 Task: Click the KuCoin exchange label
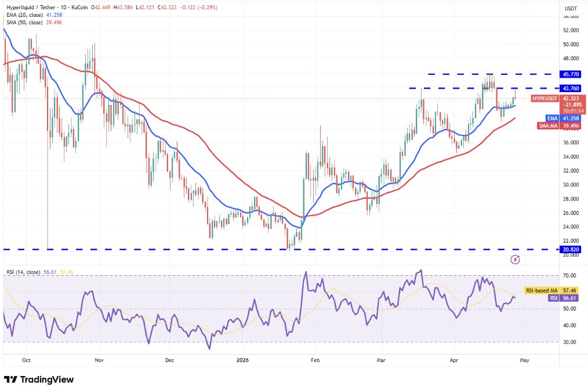click(78, 7)
